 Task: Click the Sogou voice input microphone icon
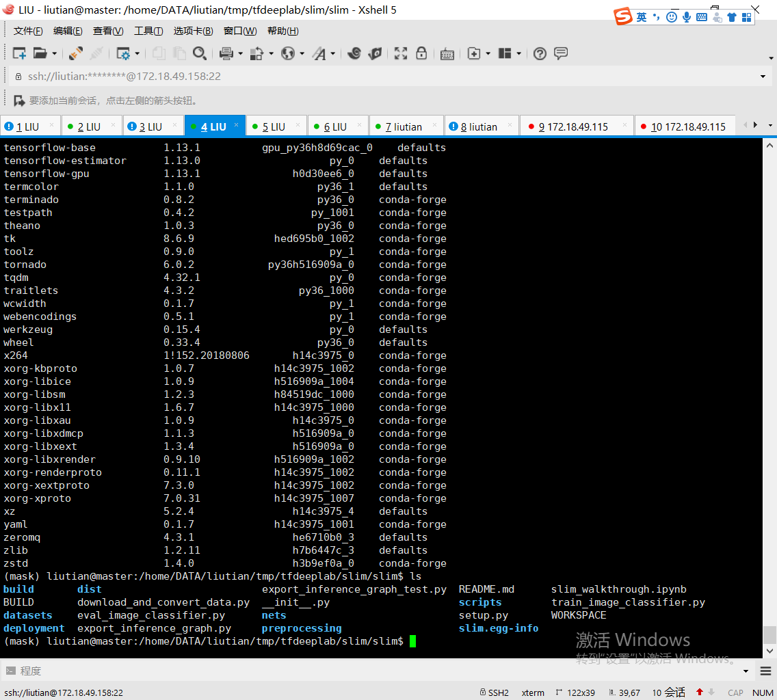[687, 17]
